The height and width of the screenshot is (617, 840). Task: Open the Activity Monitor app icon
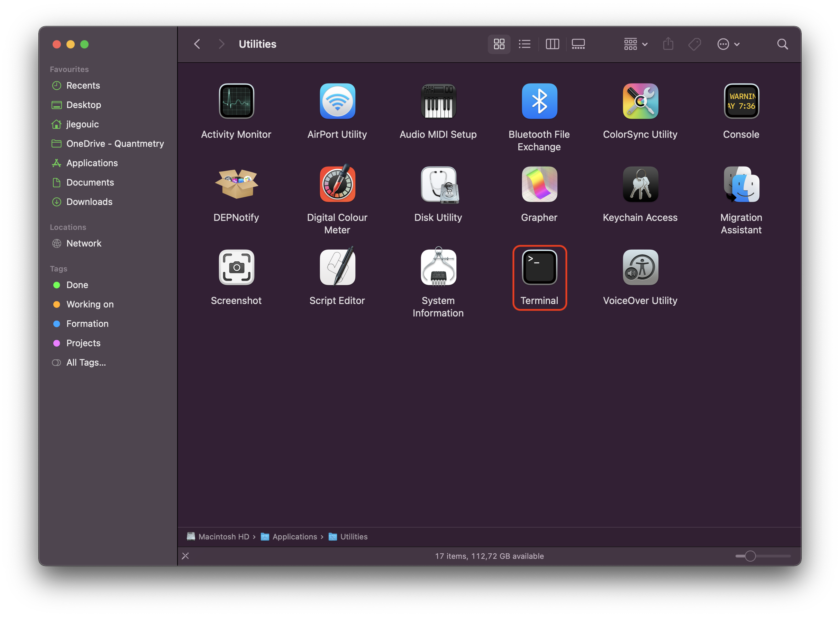point(236,101)
